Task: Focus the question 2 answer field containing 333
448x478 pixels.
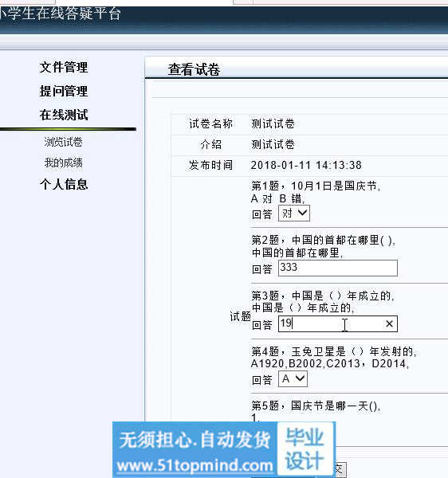Action: 338,268
